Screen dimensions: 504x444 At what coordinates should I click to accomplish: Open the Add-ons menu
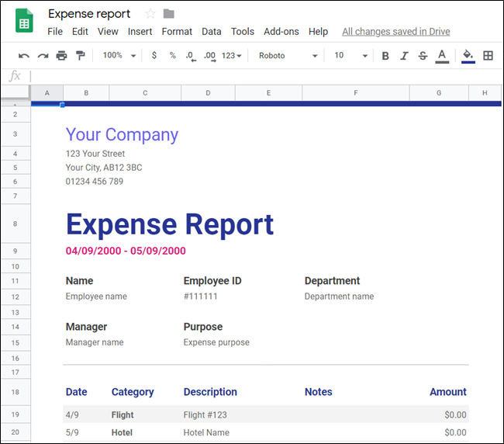281,32
